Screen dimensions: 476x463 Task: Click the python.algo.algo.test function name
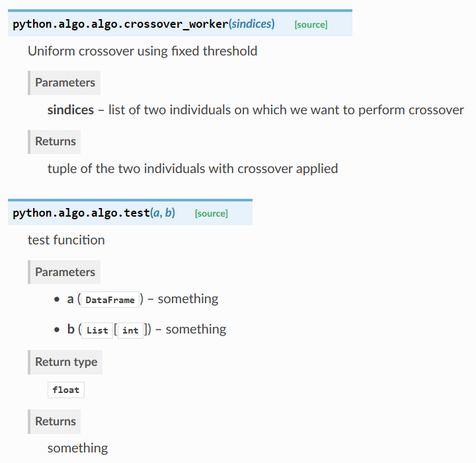tap(81, 213)
